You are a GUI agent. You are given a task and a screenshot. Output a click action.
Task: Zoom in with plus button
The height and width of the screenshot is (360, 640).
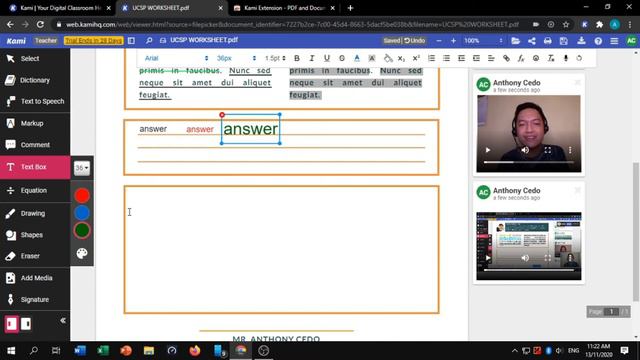point(453,41)
